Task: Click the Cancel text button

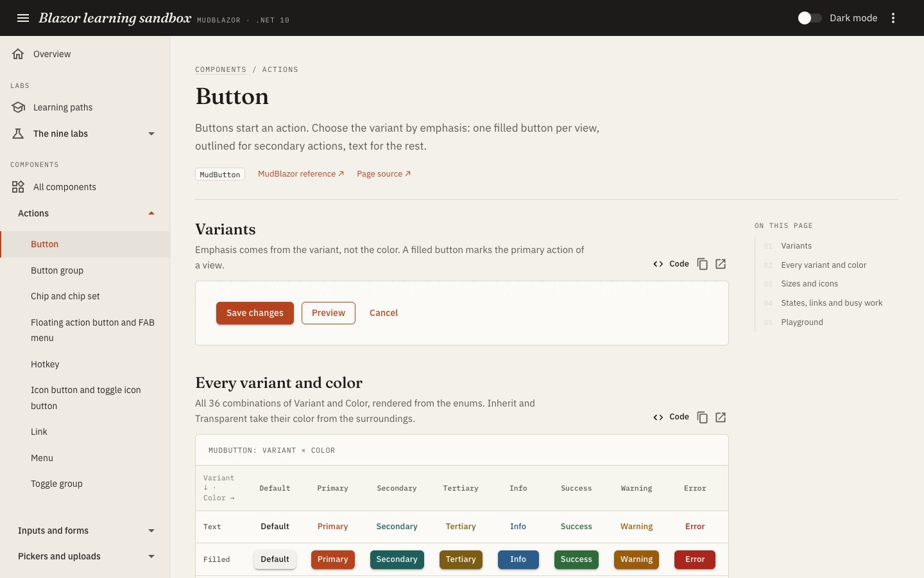Action: (x=384, y=313)
